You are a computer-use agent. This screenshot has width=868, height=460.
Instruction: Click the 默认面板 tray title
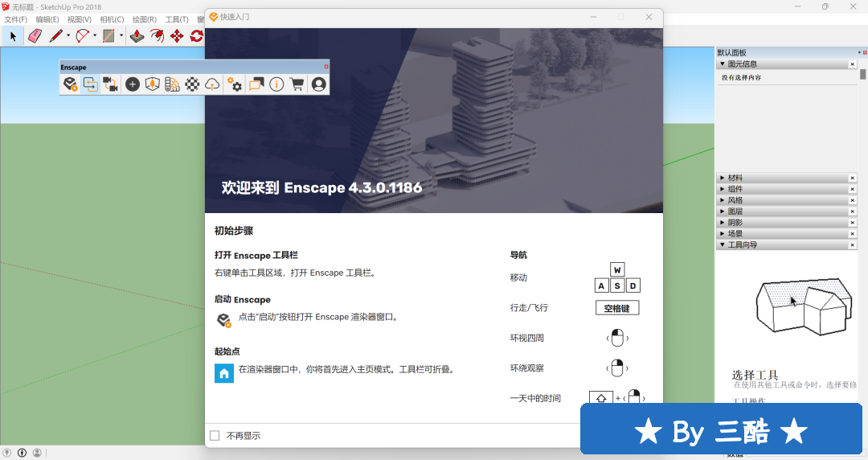pyautogui.click(x=732, y=52)
